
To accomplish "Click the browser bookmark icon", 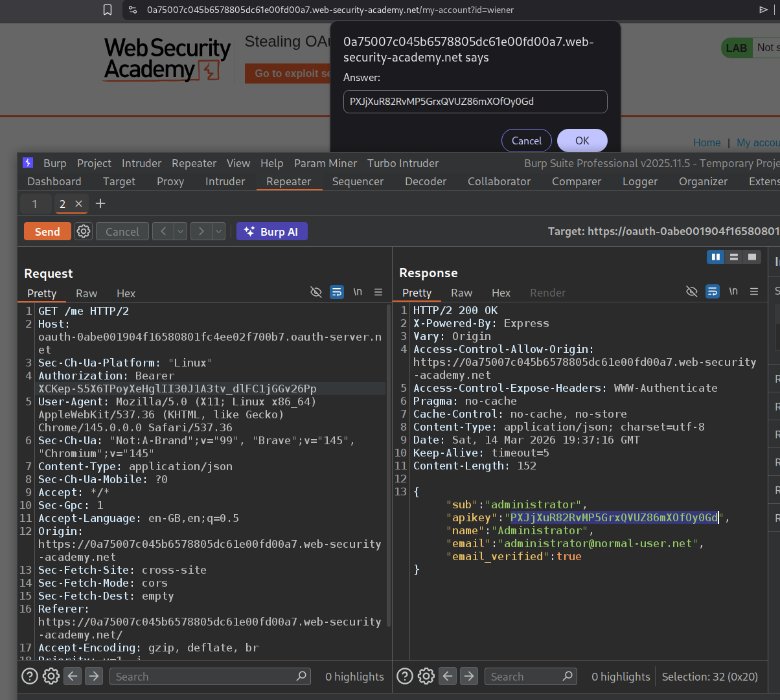I will [x=108, y=10].
